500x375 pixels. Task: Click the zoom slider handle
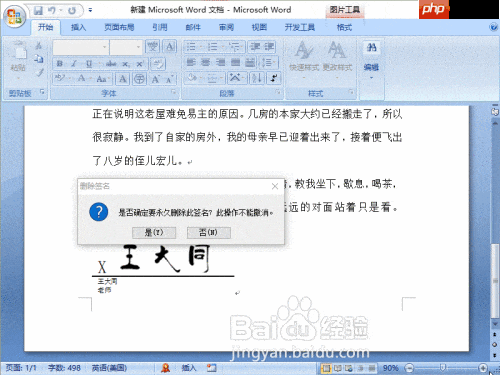click(x=442, y=368)
